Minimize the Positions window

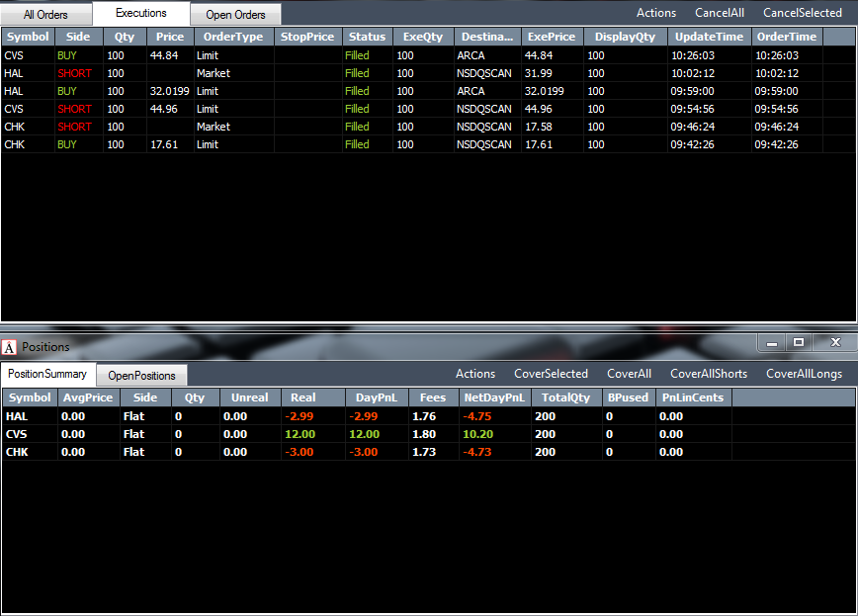(x=772, y=343)
